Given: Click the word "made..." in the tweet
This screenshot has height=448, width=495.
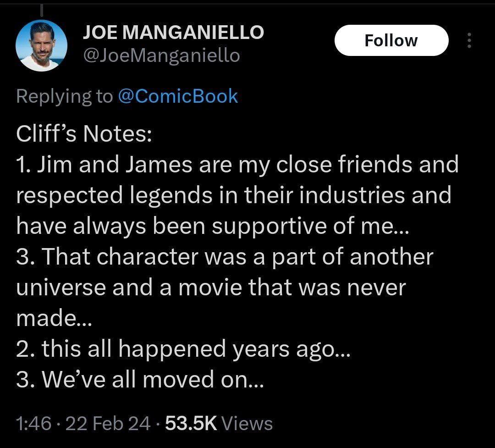Looking at the screenshot, I should (54, 318).
